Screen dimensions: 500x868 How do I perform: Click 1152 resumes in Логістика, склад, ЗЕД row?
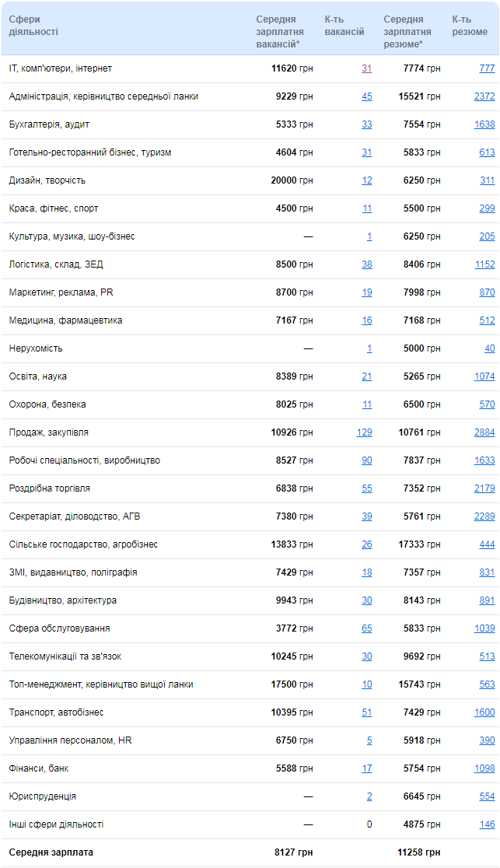[x=484, y=264]
